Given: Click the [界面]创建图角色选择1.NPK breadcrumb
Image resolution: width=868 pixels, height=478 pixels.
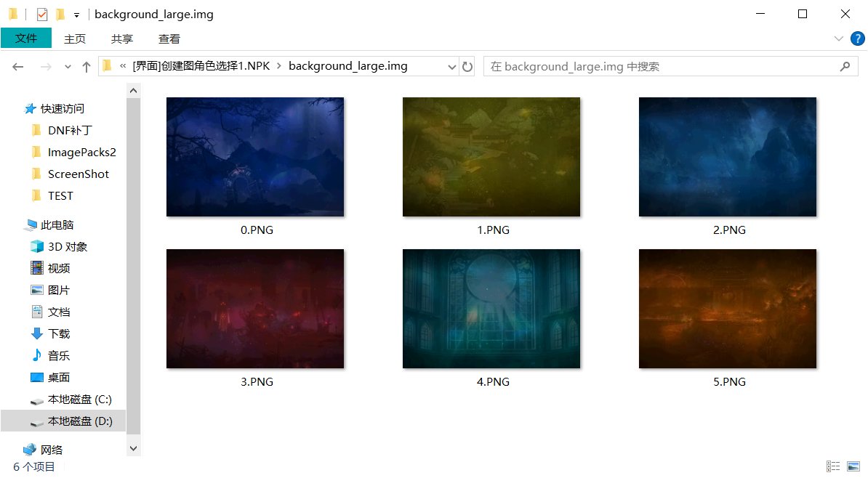Looking at the screenshot, I should pos(201,66).
